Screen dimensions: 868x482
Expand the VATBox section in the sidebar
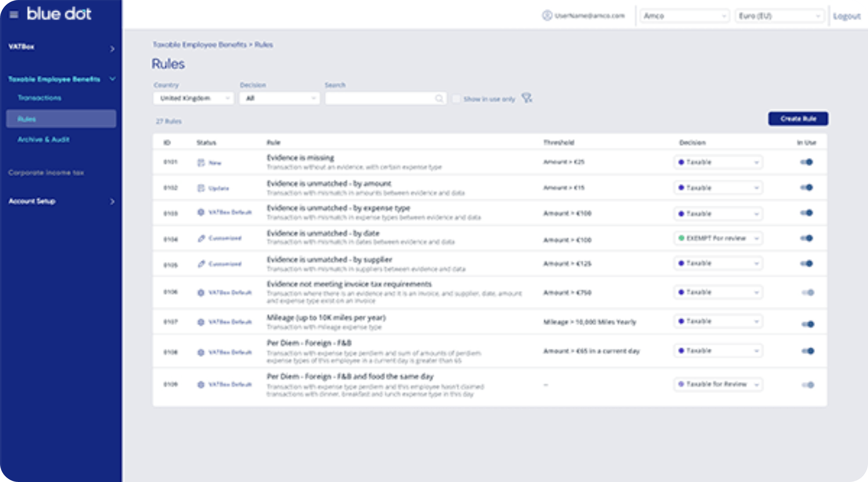coord(61,47)
